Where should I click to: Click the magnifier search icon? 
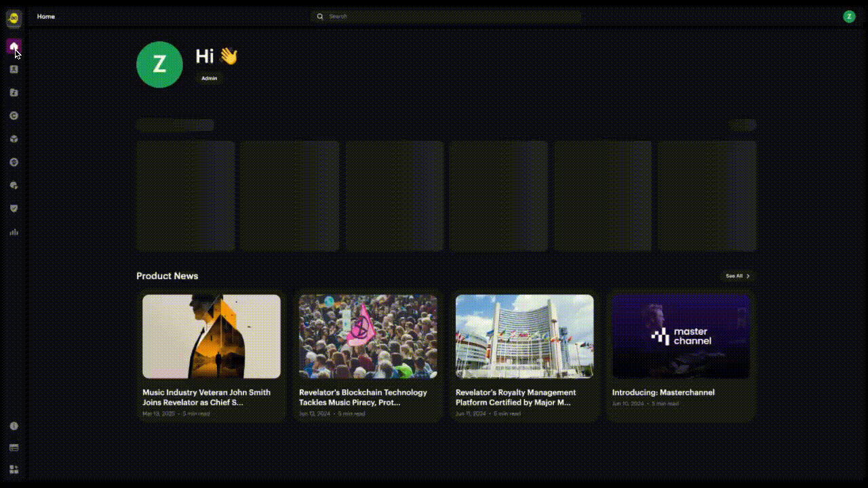click(x=320, y=16)
